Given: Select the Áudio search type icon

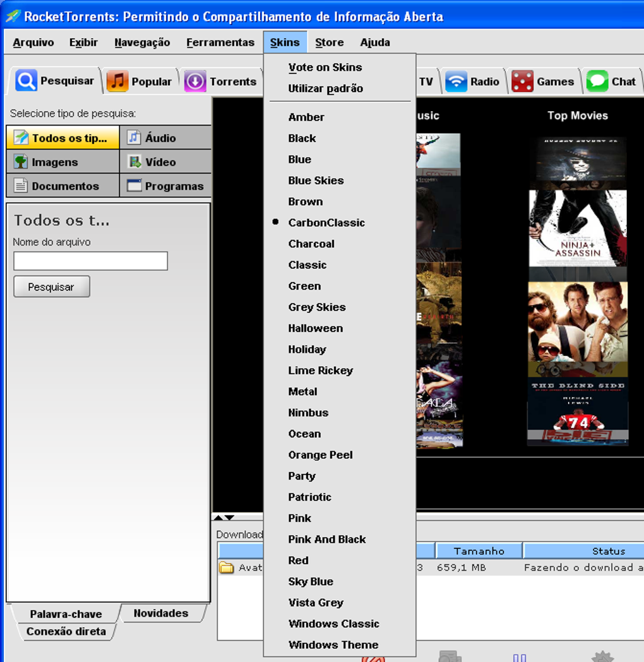Looking at the screenshot, I should point(134,138).
